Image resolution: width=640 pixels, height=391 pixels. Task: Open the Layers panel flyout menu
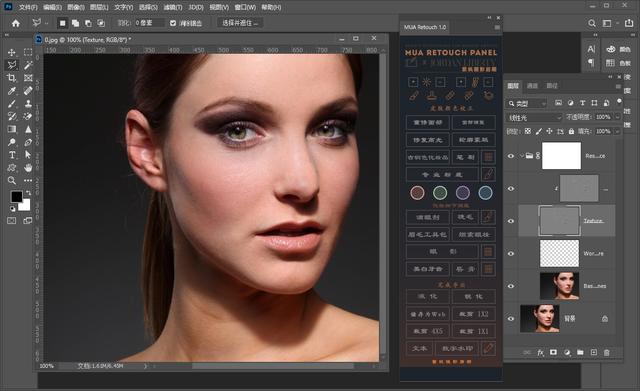[618, 86]
